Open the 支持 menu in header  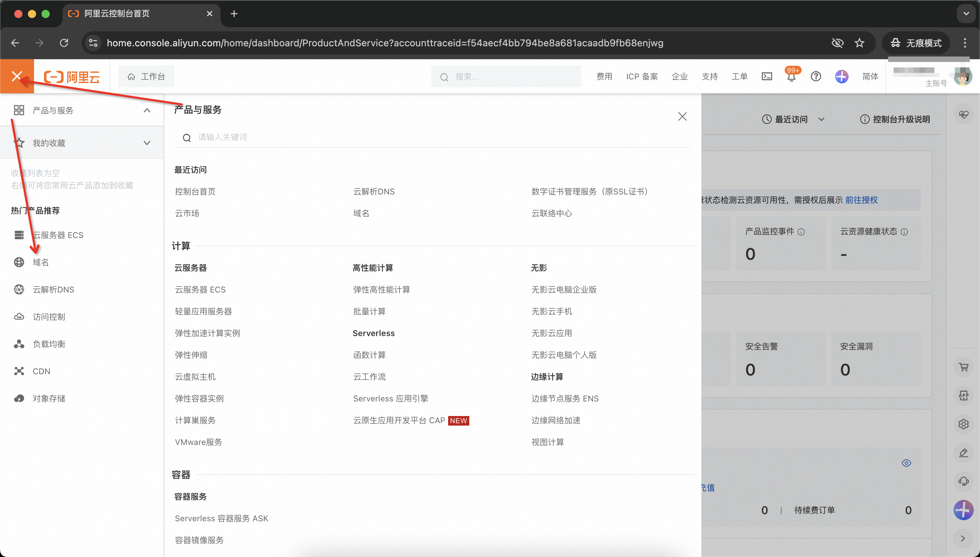(x=709, y=77)
